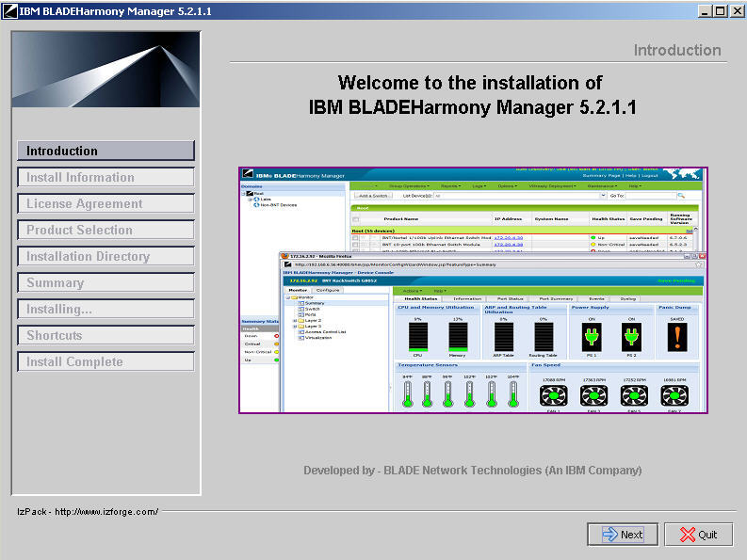Click the IzPack izforge.com text
The height and width of the screenshot is (560, 747).
88,512
